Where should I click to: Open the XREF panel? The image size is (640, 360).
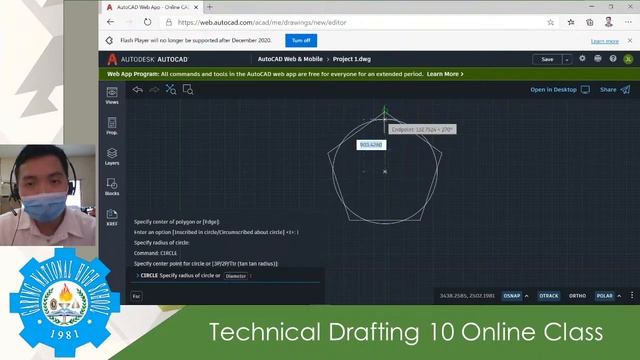point(112,217)
